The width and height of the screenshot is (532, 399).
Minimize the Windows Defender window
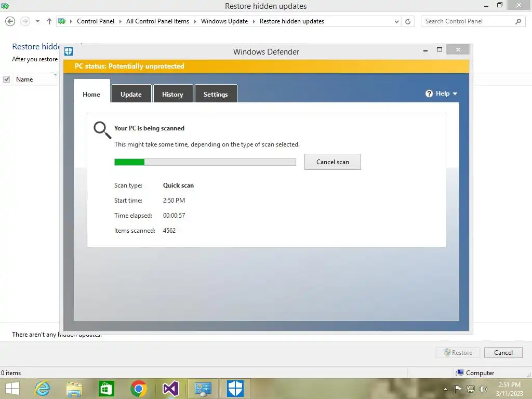(x=425, y=50)
